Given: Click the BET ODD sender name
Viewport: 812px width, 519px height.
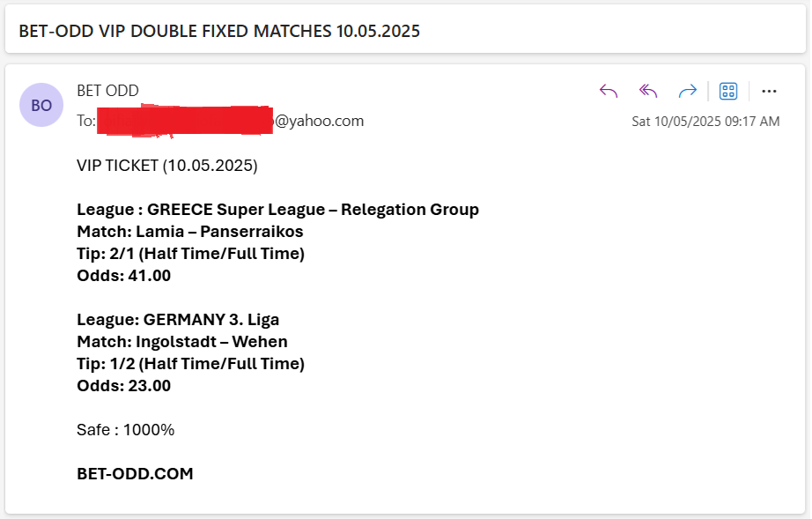Looking at the screenshot, I should [x=107, y=91].
